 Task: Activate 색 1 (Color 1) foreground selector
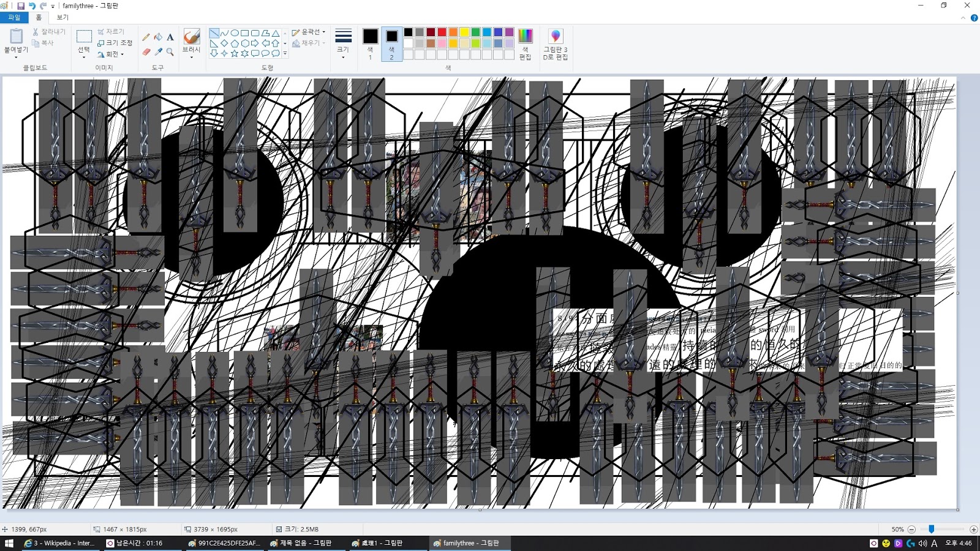click(370, 44)
